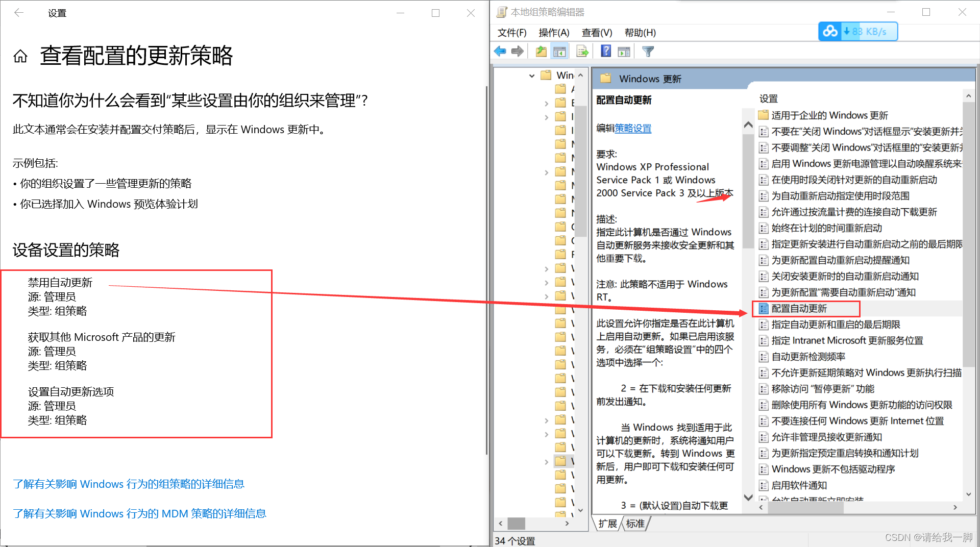Click settings list vertical scroll-down arrow
Image resolution: width=980 pixels, height=547 pixels.
tap(968, 494)
